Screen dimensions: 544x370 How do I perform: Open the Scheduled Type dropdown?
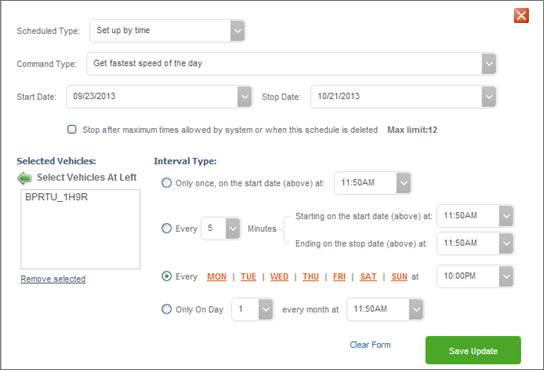click(x=237, y=31)
